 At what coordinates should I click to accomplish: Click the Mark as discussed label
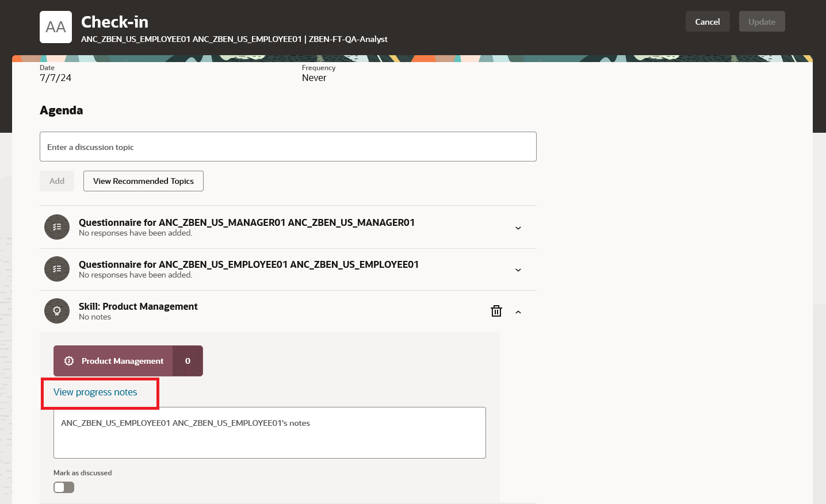[83, 473]
